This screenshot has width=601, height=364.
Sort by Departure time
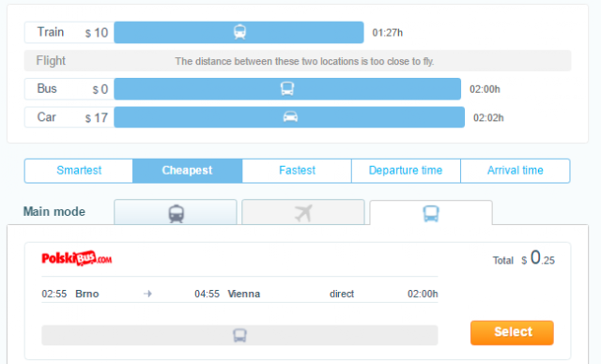point(406,171)
